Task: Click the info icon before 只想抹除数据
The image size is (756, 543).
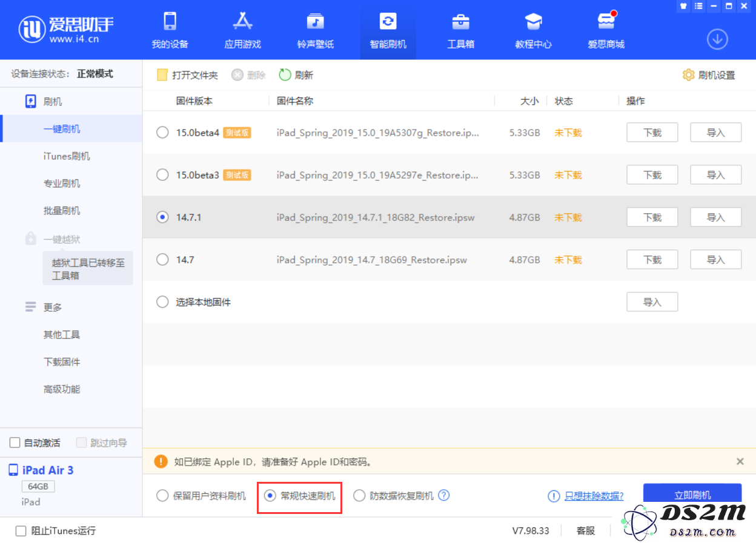Action: coord(554,496)
